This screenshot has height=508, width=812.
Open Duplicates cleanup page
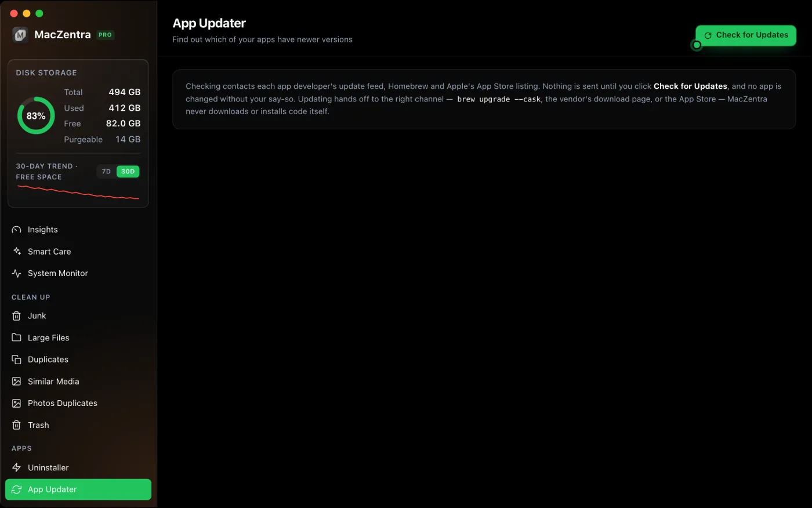(78, 360)
